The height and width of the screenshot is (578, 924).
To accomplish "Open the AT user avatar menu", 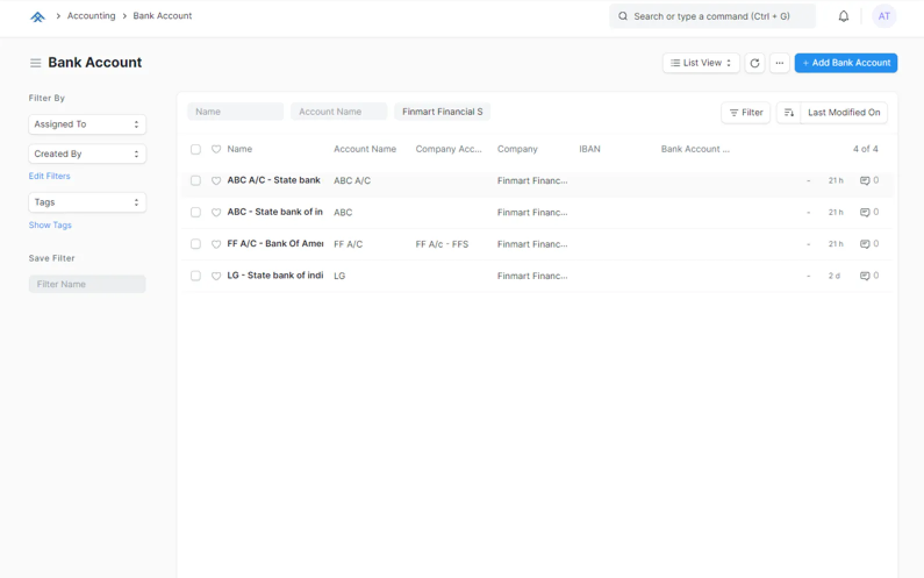I will point(883,16).
